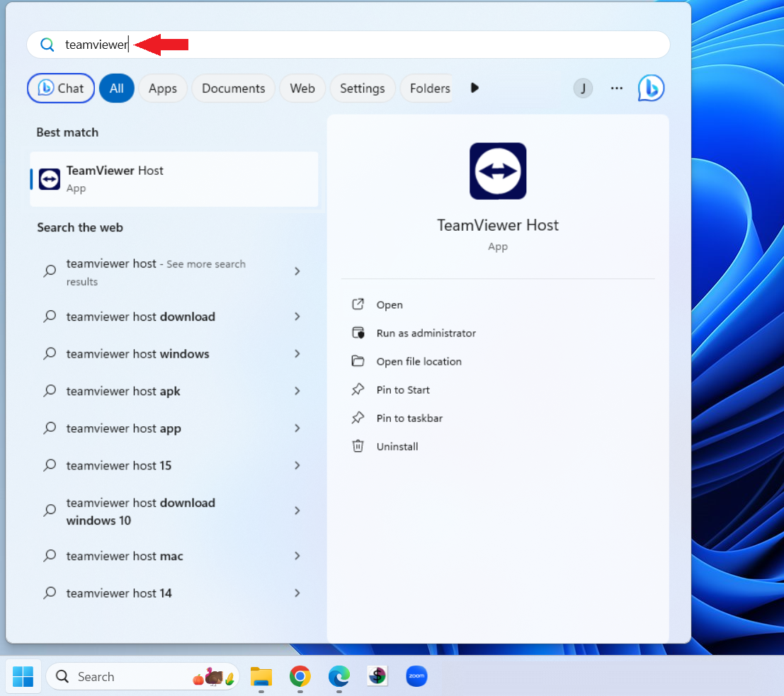Click the Open action for TeamViewer Host

390,304
